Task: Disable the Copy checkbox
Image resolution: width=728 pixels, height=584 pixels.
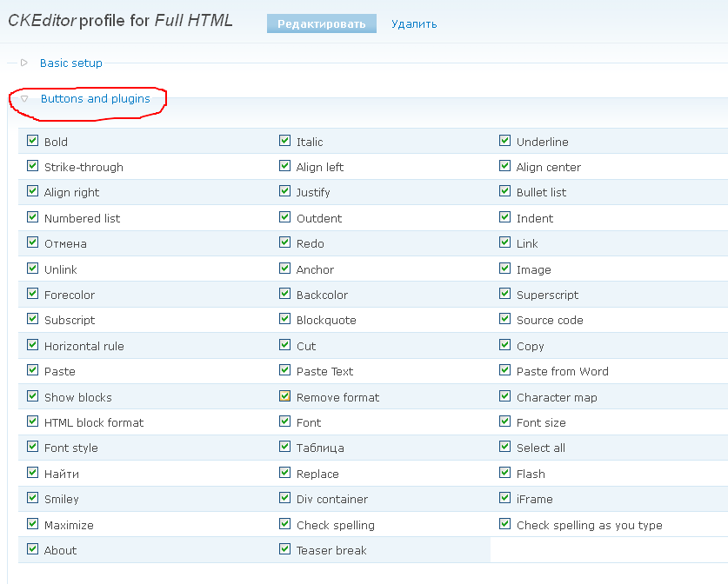Action: coord(504,345)
